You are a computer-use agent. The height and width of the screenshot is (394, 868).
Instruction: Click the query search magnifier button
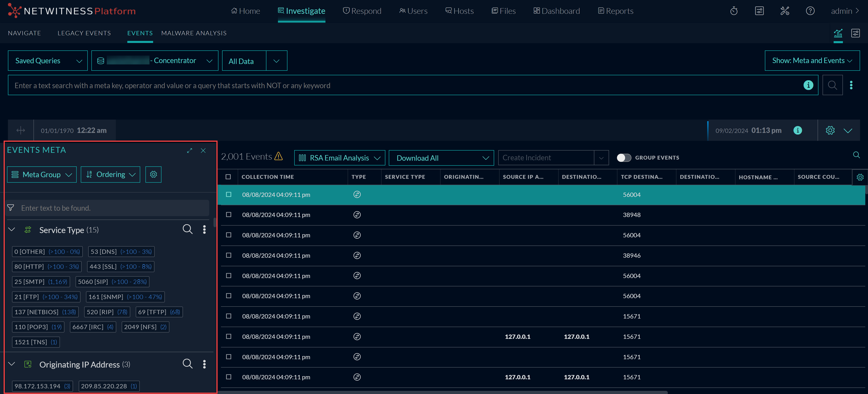click(x=832, y=85)
